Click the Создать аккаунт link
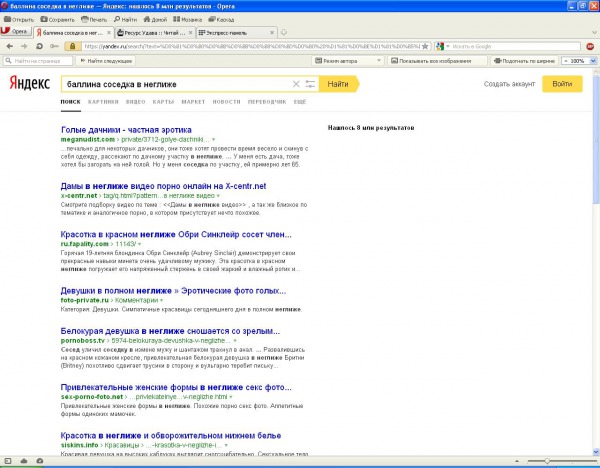 tap(509, 84)
